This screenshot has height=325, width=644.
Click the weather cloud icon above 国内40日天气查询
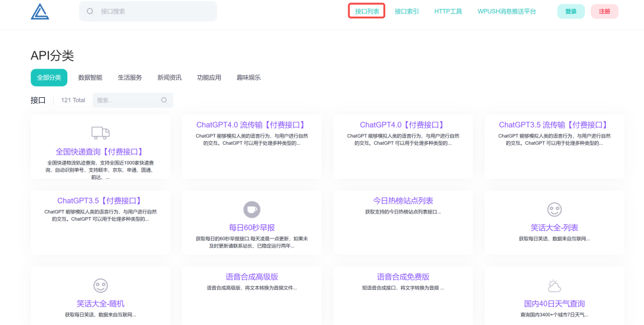click(555, 286)
